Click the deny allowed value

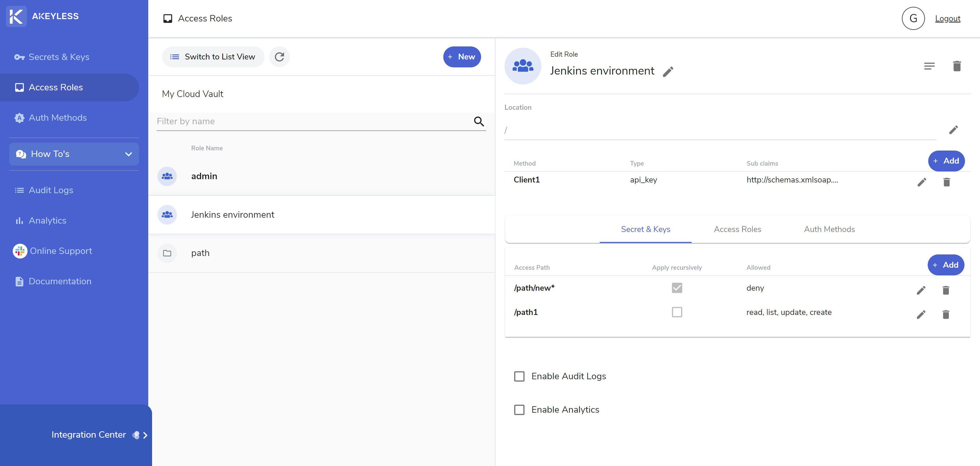coord(755,288)
